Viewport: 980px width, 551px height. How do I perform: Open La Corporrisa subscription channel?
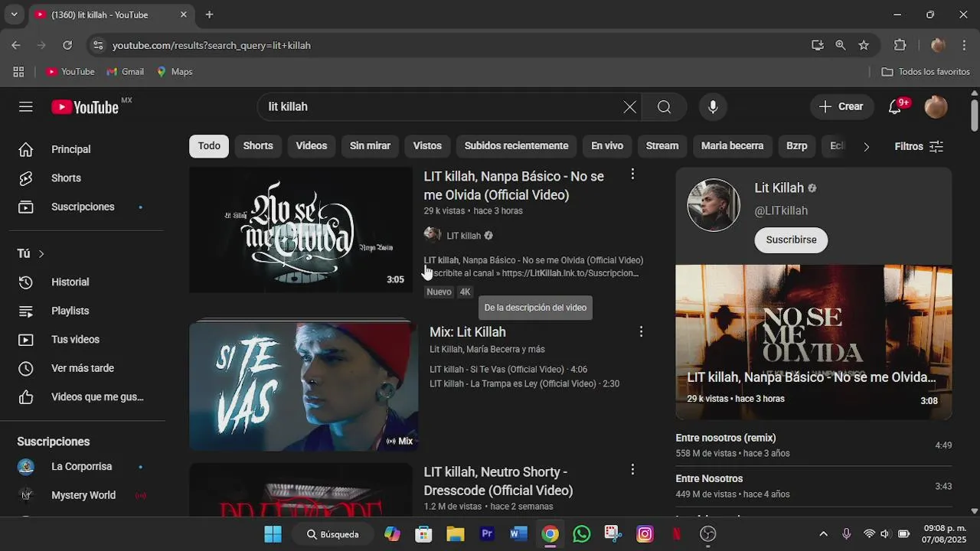coord(83,467)
